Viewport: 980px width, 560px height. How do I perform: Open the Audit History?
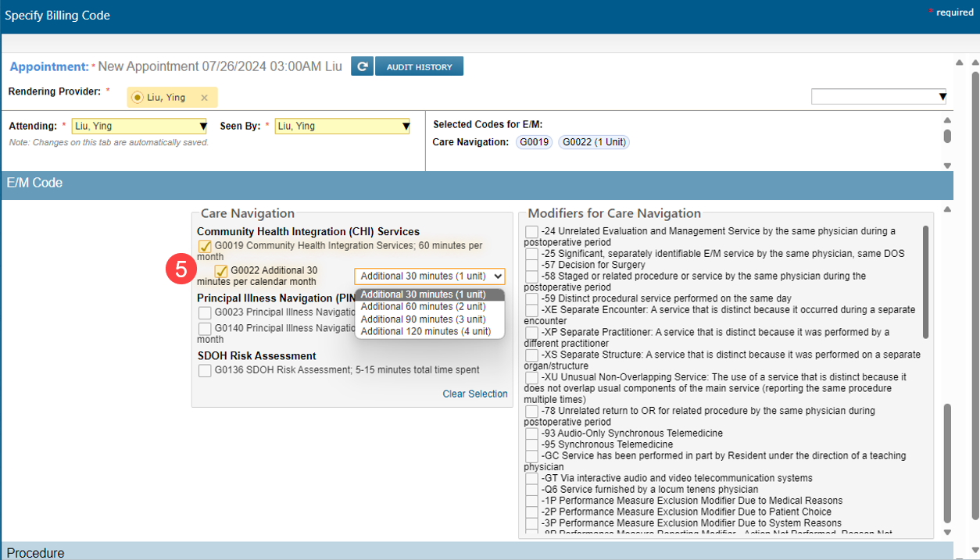[419, 66]
